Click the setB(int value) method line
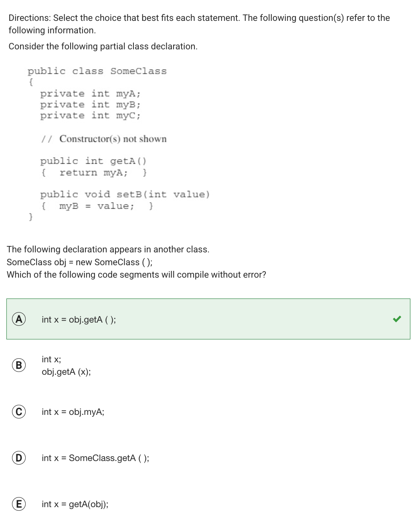The height and width of the screenshot is (528, 420). [125, 194]
